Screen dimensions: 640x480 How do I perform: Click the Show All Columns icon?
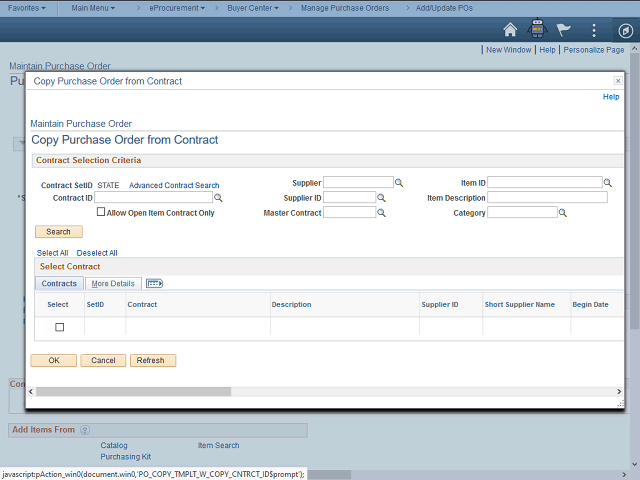click(154, 284)
